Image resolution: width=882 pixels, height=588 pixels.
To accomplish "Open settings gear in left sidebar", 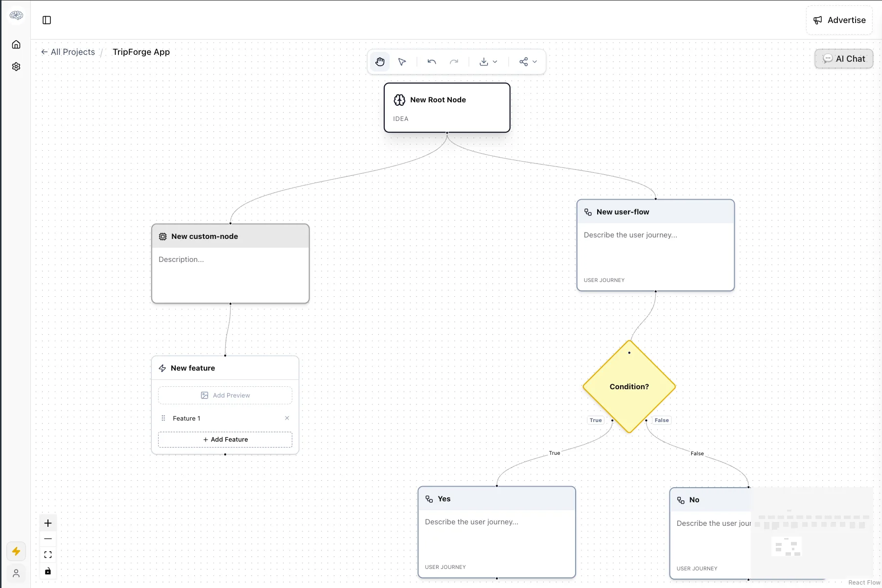I will pyautogui.click(x=16, y=67).
